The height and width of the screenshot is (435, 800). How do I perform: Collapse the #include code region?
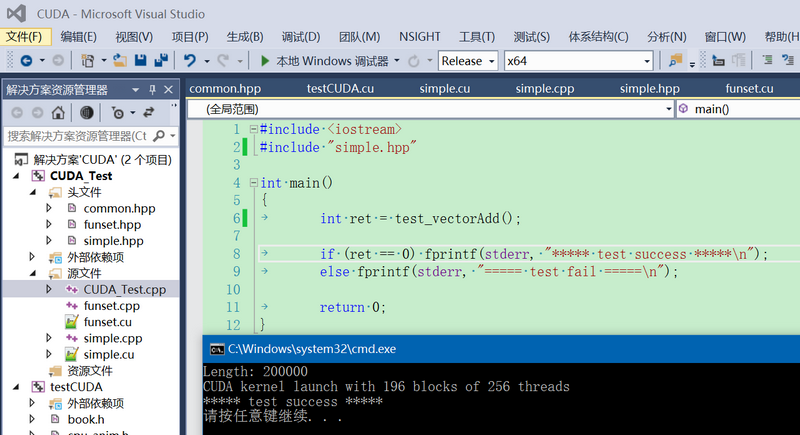tap(254, 130)
